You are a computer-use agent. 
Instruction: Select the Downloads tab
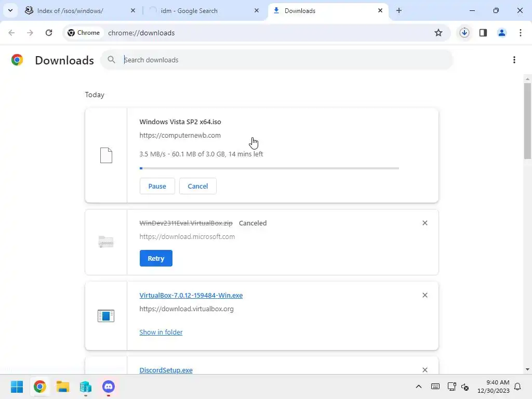[328, 10]
